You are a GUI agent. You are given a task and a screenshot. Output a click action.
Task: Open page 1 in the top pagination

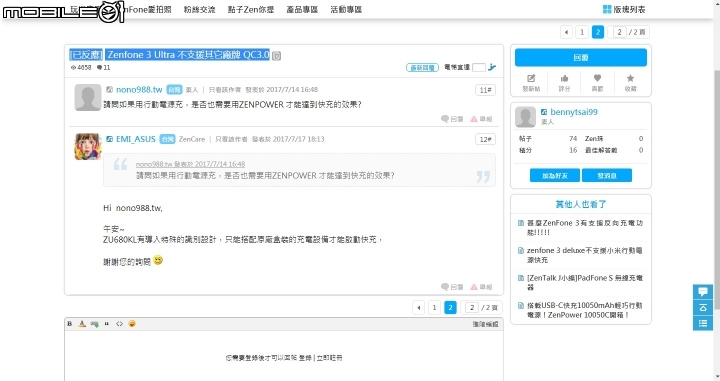(582, 32)
